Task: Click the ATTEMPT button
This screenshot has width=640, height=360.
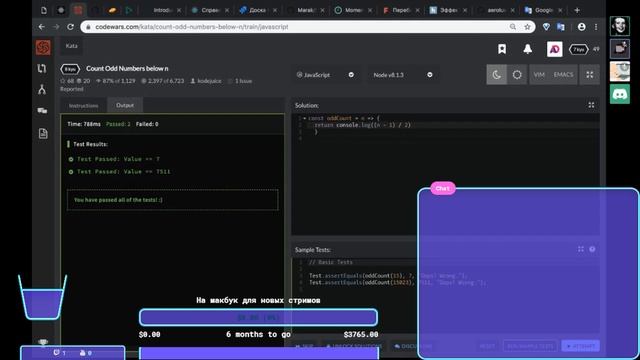Action: [580, 346]
